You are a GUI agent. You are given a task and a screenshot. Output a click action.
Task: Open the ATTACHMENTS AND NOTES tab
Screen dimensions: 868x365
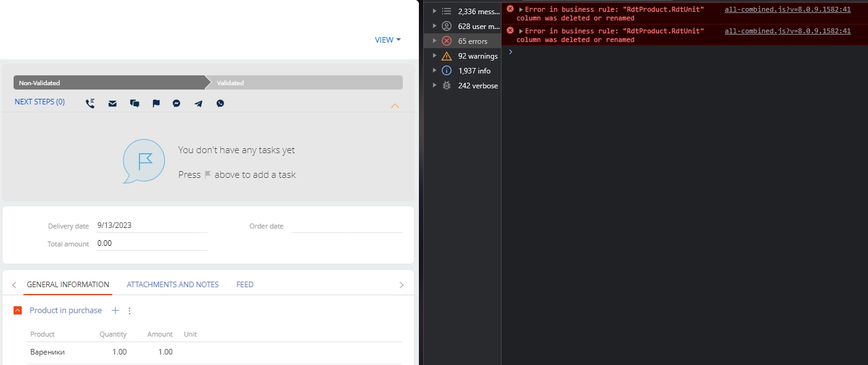pyautogui.click(x=173, y=285)
